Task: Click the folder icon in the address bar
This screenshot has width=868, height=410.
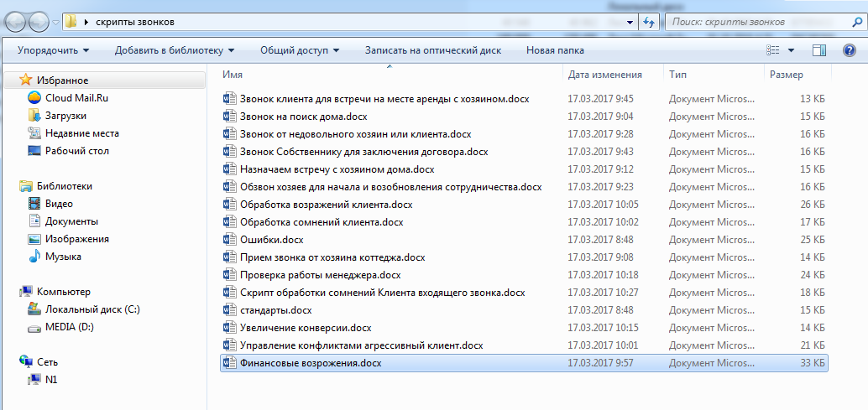Action: [71, 22]
